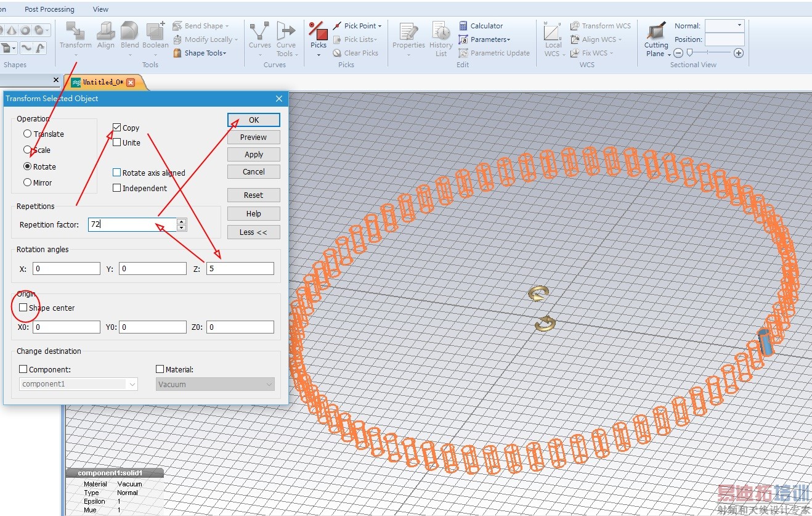Select the Mirror operation
Viewport: 812px width, 516px height.
click(x=27, y=182)
